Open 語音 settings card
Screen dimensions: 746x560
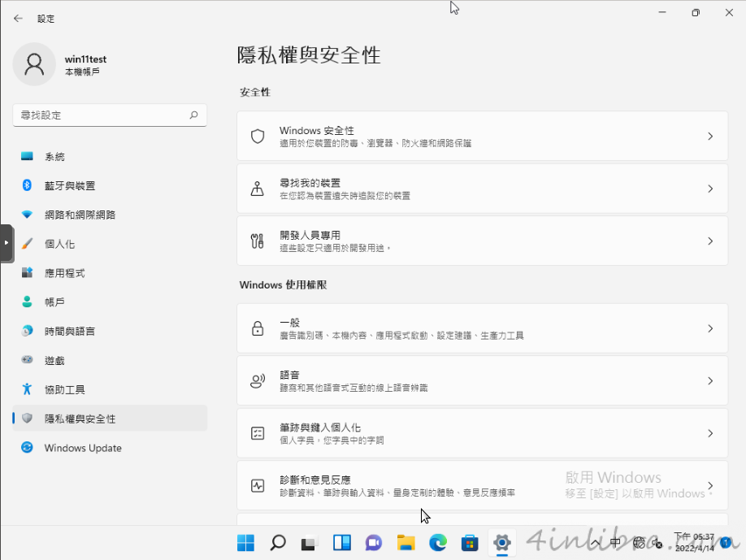(483, 380)
